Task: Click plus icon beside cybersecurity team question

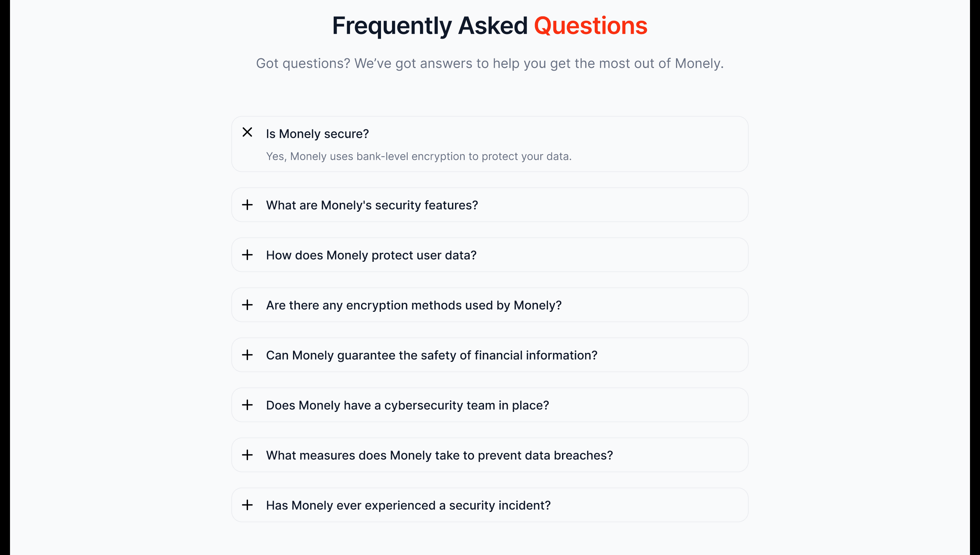Action: [247, 405]
